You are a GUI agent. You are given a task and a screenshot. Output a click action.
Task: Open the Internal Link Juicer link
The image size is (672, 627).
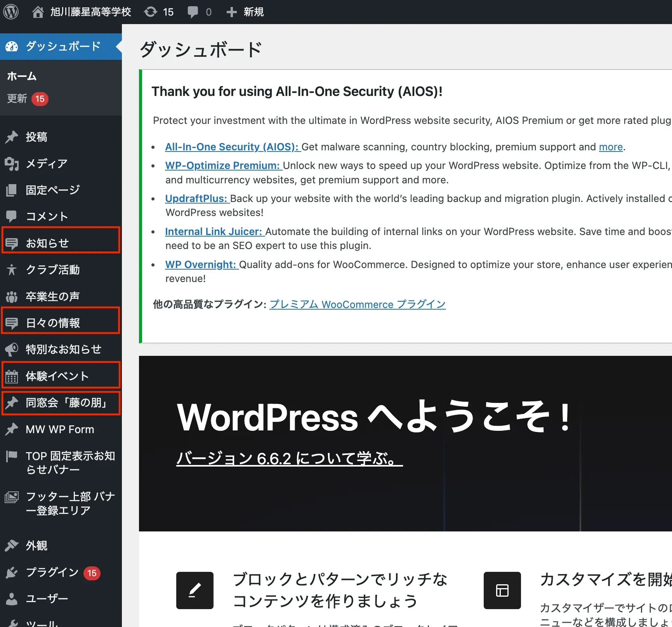tap(215, 232)
